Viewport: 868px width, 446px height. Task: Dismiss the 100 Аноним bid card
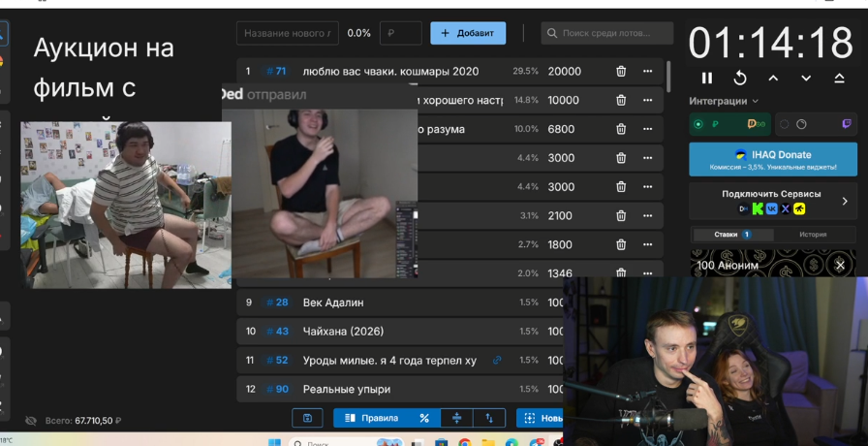tap(840, 266)
